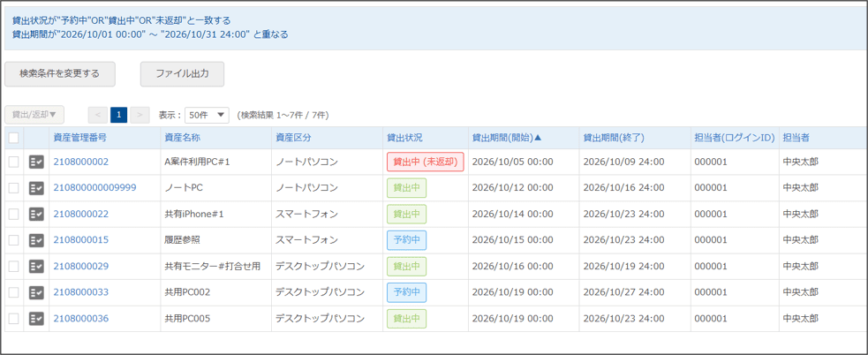The width and height of the screenshot is (868, 355).
Task: Click 貸出中 badge in ノートPC row
Action: tap(406, 188)
